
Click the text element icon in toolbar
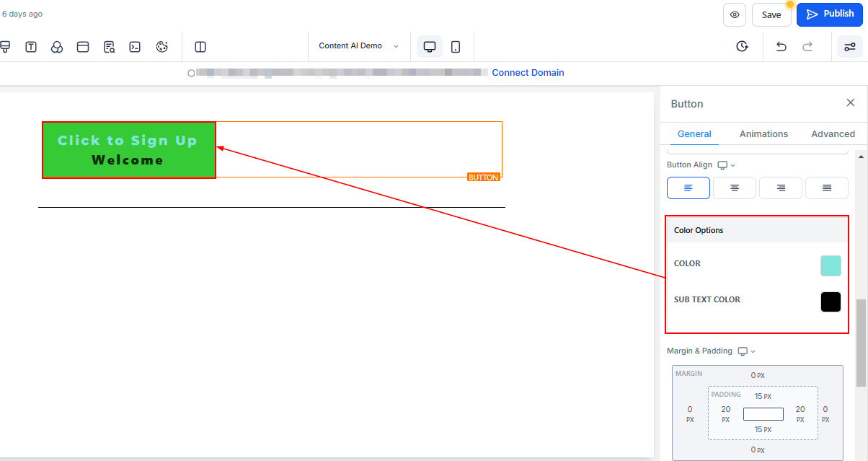pyautogui.click(x=31, y=47)
